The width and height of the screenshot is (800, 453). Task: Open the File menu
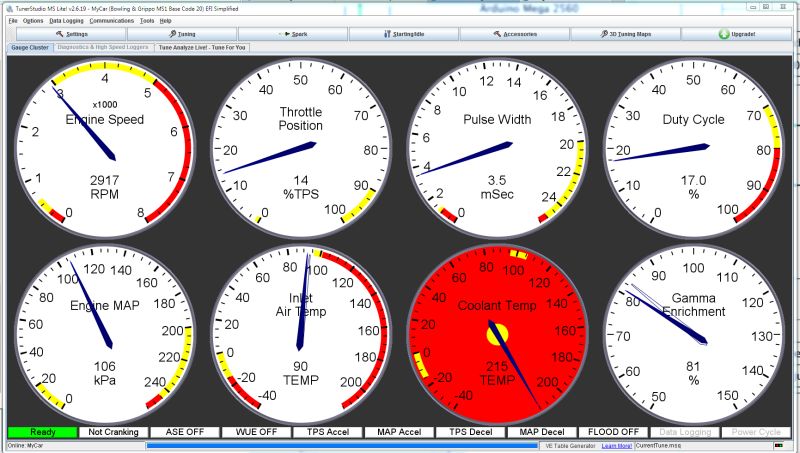click(13, 21)
